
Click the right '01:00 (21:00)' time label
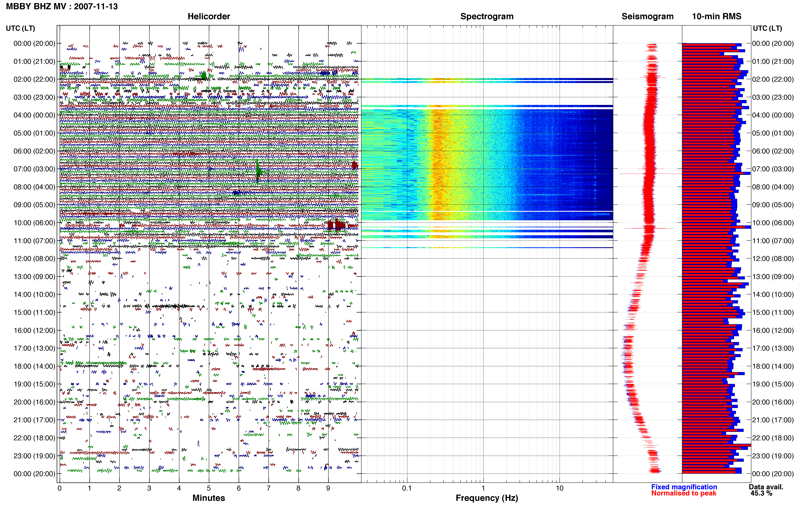tap(773, 62)
